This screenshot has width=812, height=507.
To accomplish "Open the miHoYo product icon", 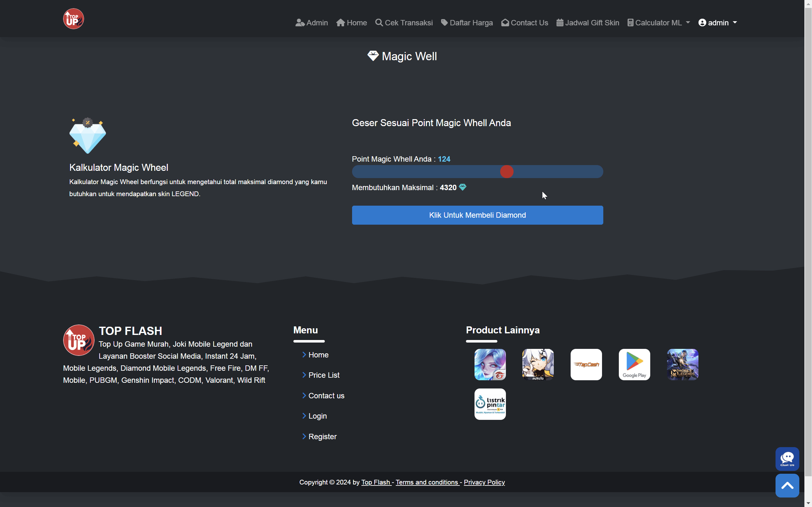I will point(538,364).
